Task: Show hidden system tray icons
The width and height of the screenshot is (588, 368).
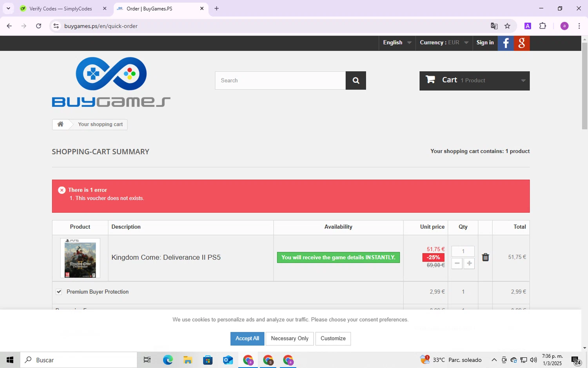Action: (494, 360)
